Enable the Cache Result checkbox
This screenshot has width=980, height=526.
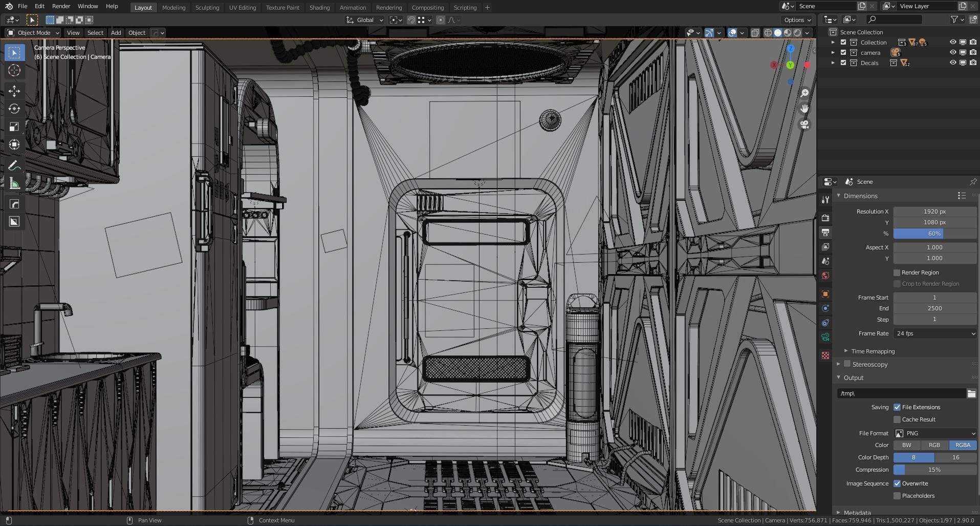[897, 419]
